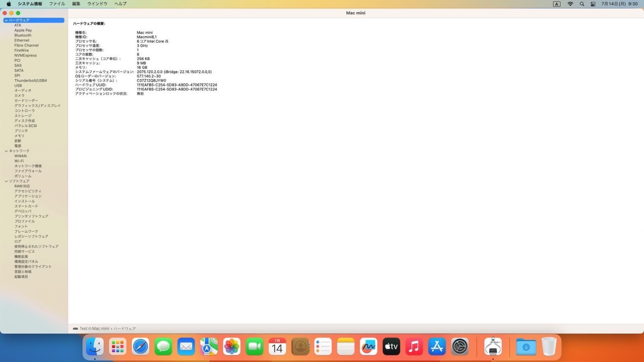644x362 pixels.
Task: Select NVMExpress in the sidebar
Action: pyautogui.click(x=25, y=56)
